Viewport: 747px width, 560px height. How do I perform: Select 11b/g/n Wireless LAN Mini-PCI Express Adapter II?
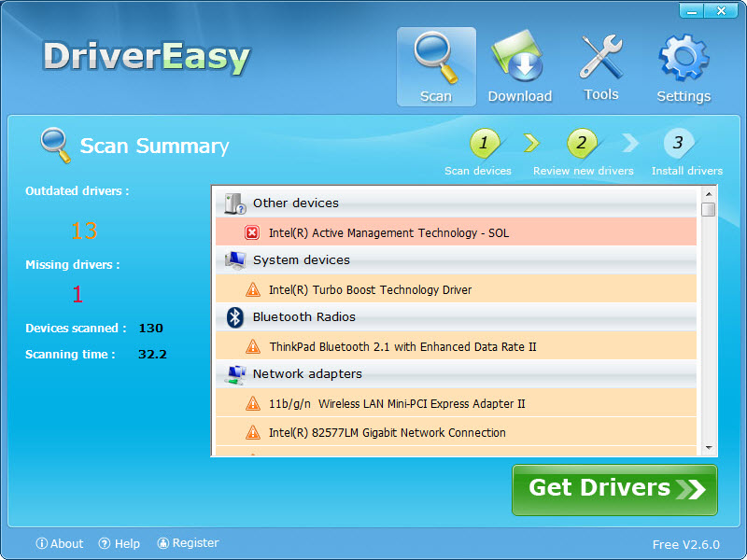pos(456,403)
